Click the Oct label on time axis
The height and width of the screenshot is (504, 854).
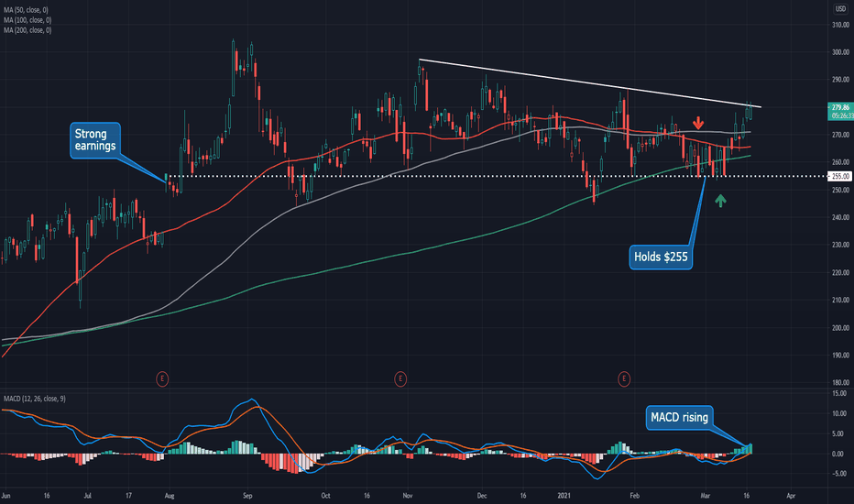click(325, 496)
